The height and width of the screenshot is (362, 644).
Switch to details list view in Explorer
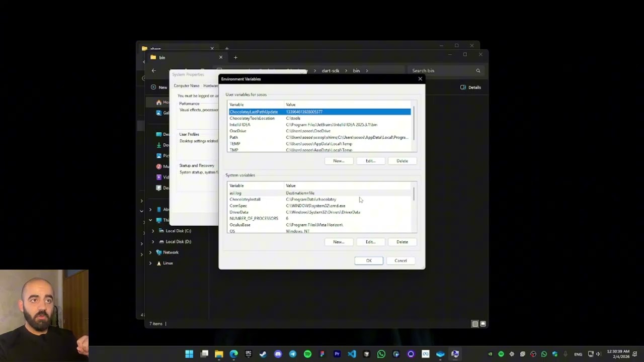tap(475, 324)
